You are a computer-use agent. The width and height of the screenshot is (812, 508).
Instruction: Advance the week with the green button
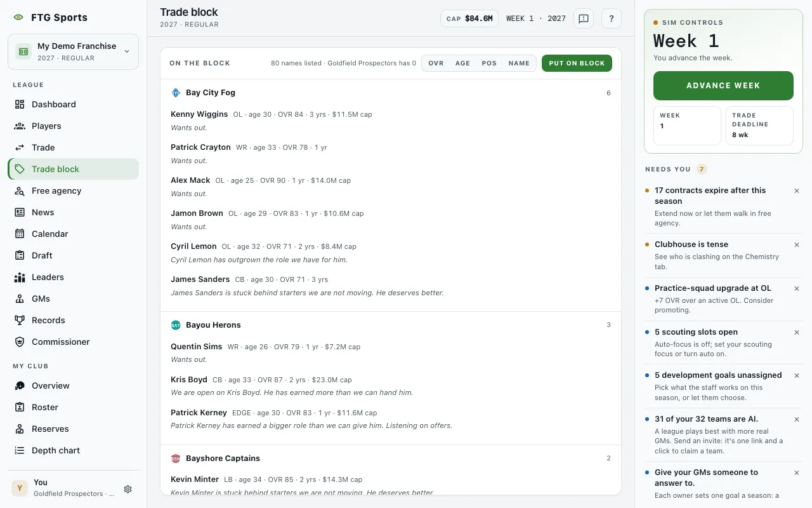point(723,86)
